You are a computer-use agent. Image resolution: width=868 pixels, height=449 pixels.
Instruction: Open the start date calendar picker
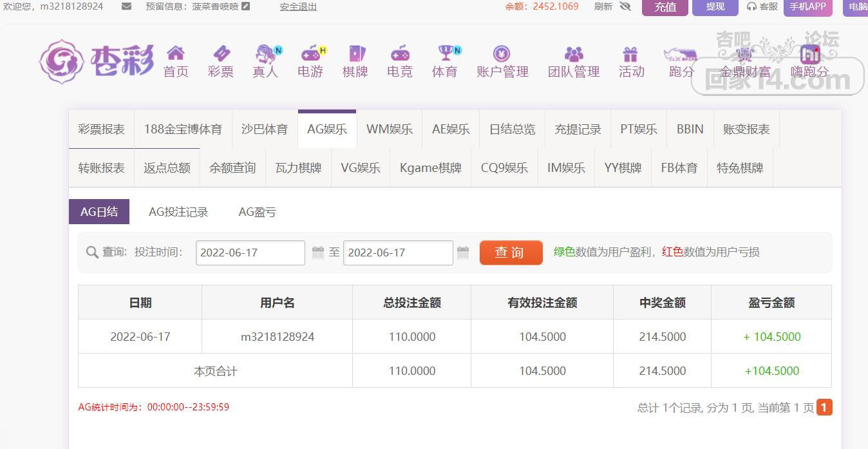[x=318, y=253]
